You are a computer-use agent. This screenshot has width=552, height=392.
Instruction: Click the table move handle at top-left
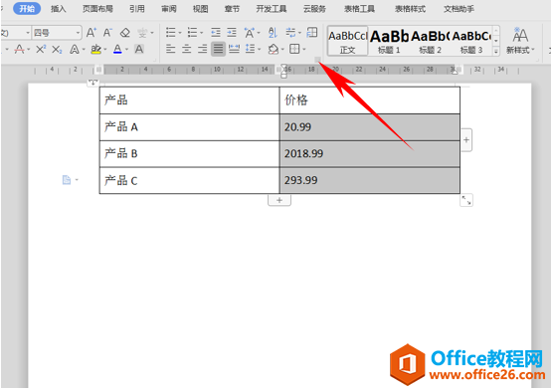[x=93, y=83]
